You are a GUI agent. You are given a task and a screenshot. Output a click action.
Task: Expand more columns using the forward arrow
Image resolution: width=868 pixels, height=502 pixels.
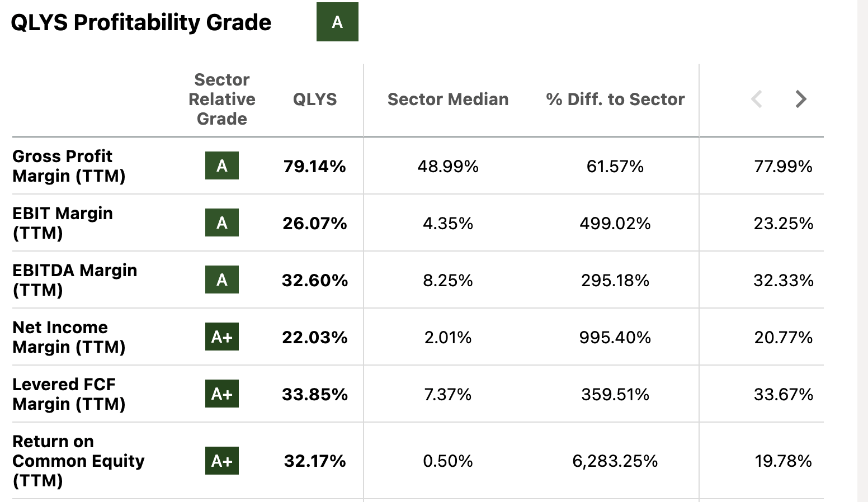[801, 99]
